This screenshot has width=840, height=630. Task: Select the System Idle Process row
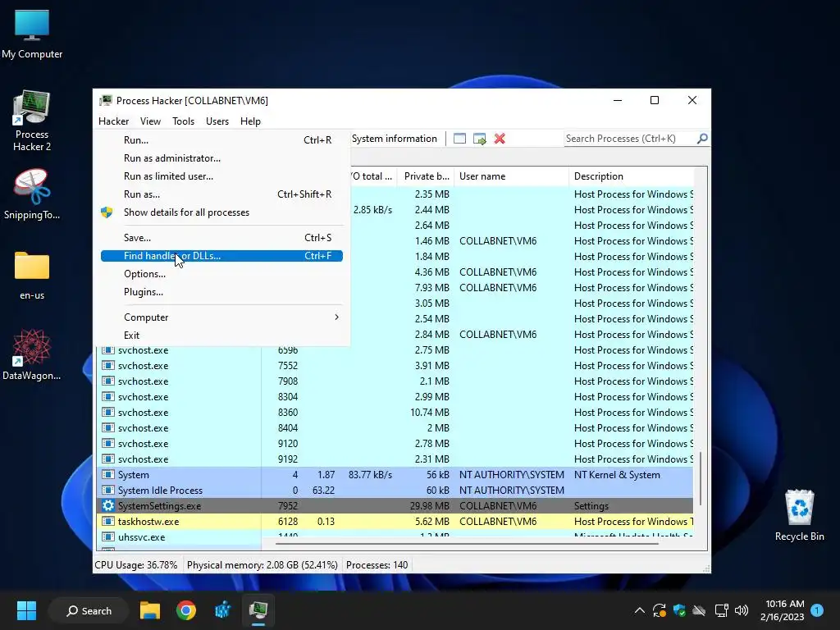click(395, 491)
